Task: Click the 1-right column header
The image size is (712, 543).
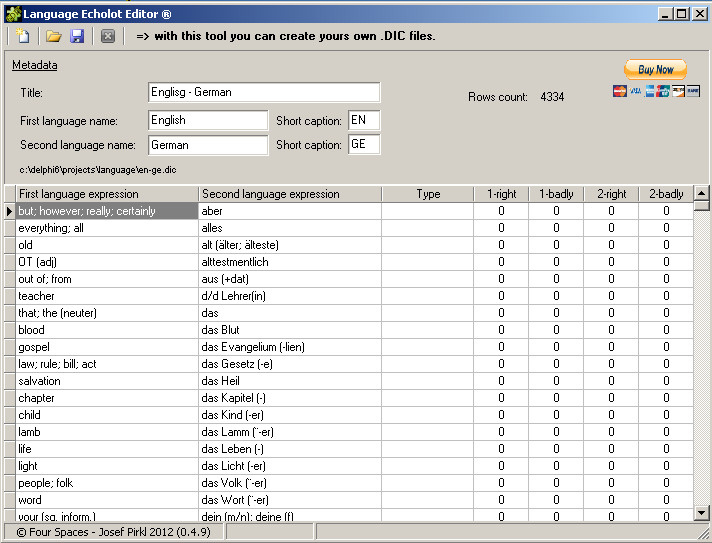Action: click(x=501, y=194)
